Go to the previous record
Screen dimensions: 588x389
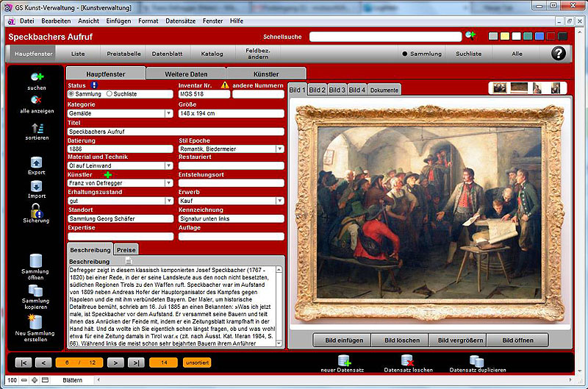(43, 363)
